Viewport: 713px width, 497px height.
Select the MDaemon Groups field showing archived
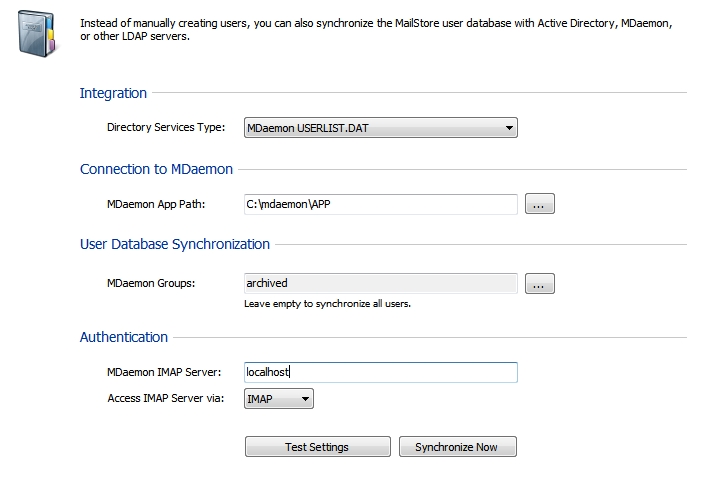(381, 283)
